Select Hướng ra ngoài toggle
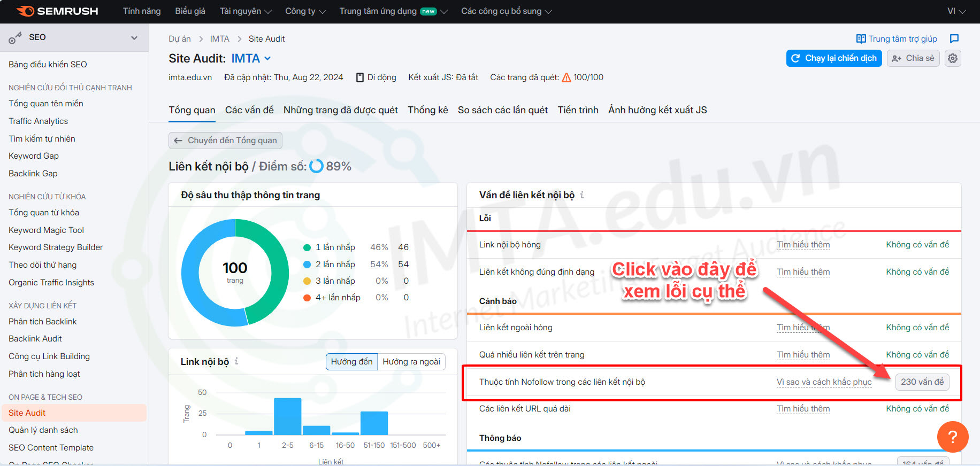 411,362
